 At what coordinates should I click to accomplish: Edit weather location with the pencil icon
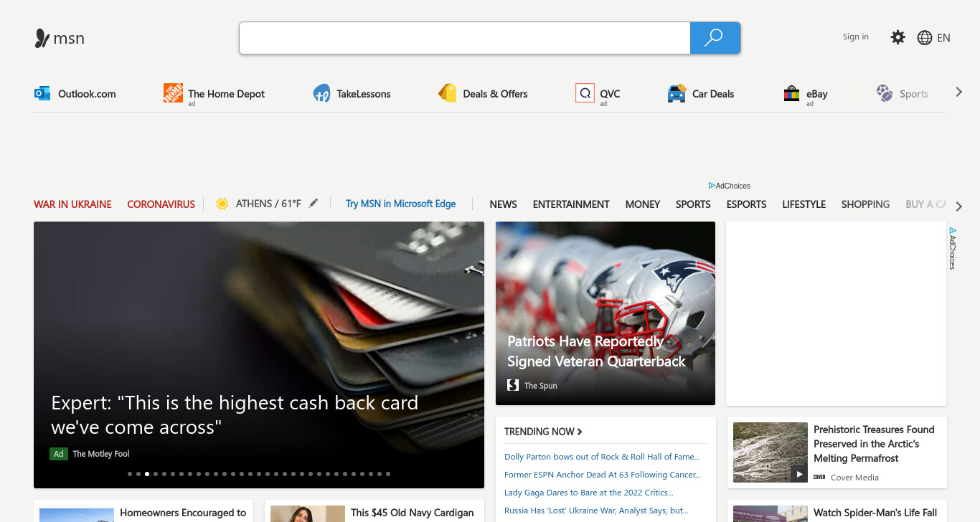(x=313, y=204)
